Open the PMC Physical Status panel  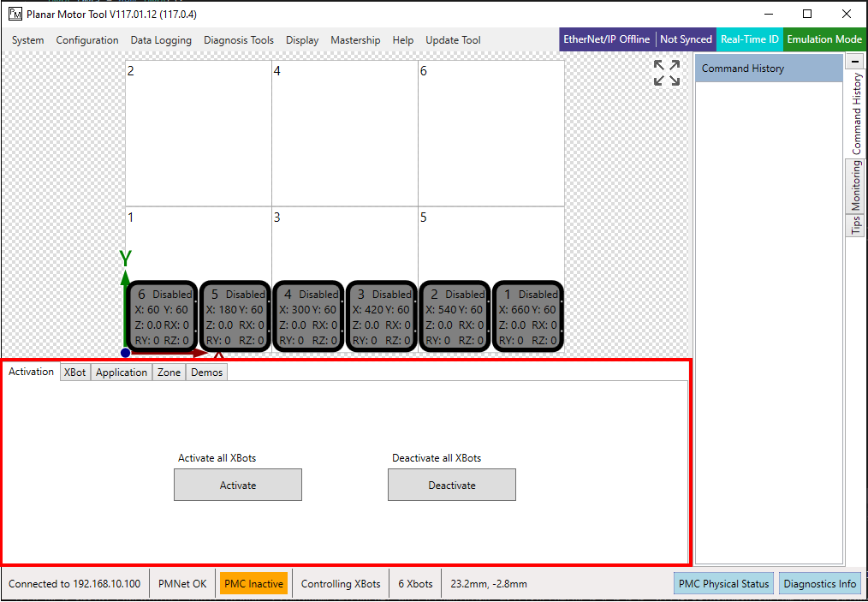(723, 583)
